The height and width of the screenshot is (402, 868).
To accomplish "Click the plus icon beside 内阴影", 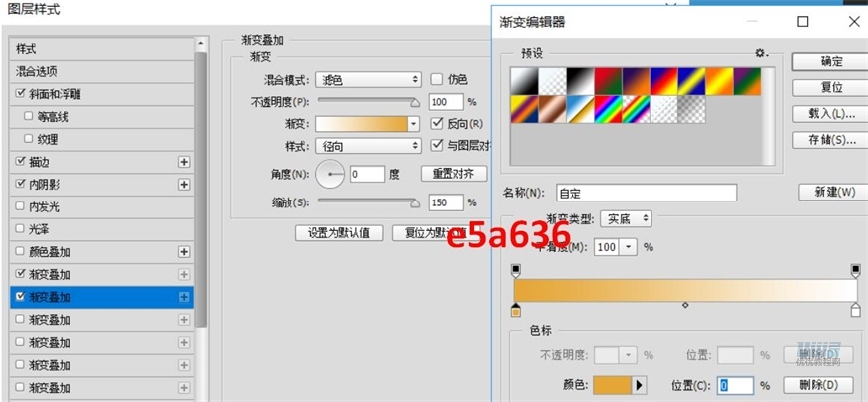I will click(184, 185).
